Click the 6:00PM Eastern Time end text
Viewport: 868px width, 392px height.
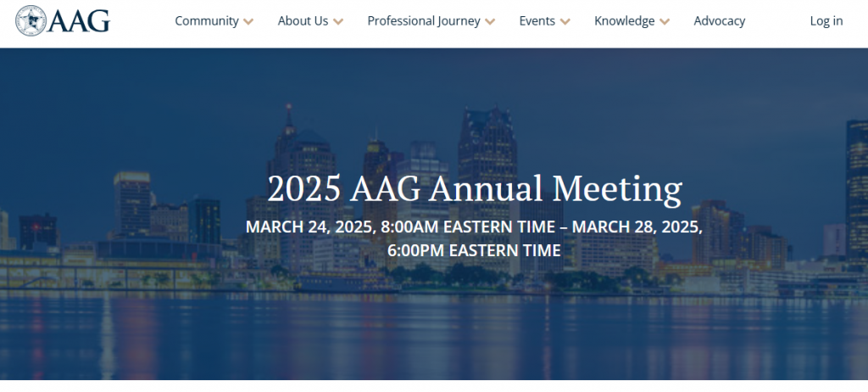pos(474,250)
